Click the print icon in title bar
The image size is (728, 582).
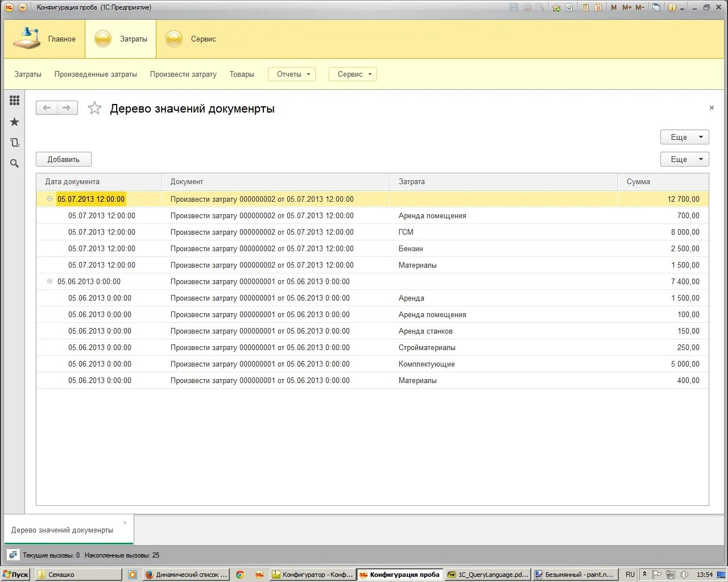[x=528, y=7]
